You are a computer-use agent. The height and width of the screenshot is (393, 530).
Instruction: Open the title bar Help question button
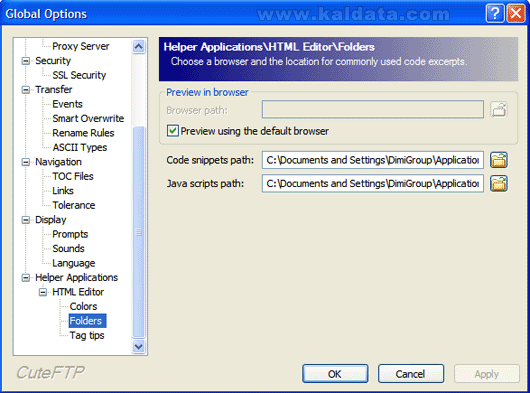pyautogui.click(x=495, y=14)
